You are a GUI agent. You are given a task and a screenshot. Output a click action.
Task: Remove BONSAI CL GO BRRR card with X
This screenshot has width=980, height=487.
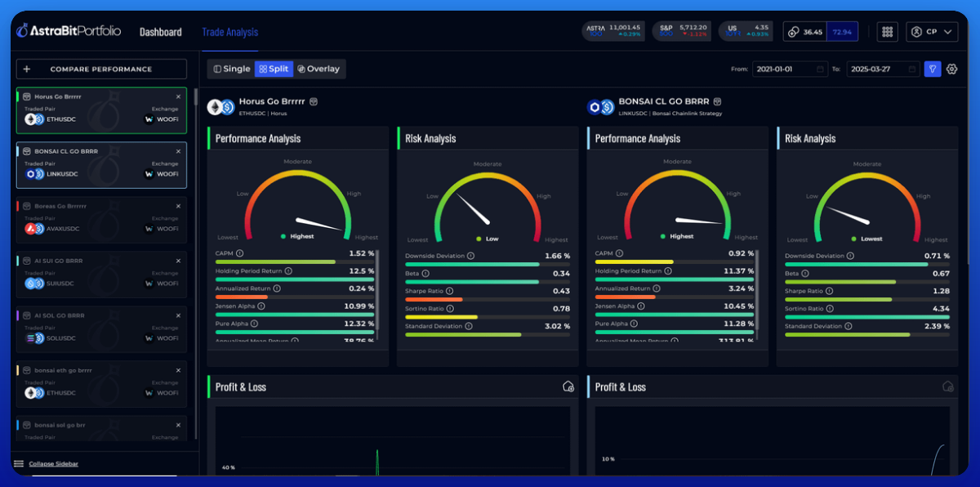tap(178, 151)
